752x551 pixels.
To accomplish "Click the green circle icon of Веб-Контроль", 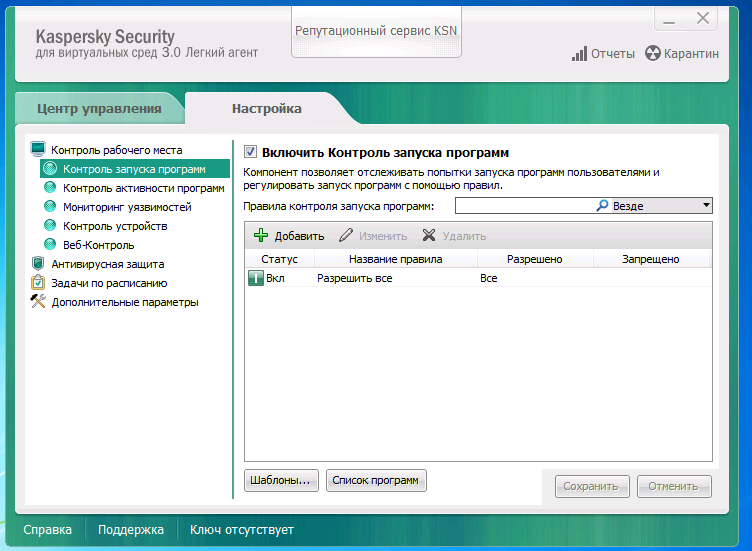I will click(x=50, y=245).
